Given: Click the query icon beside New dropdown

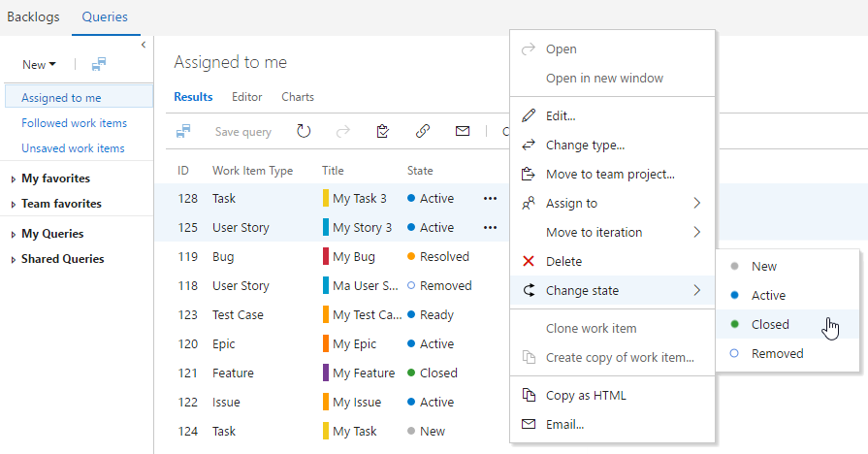Looking at the screenshot, I should pyautogui.click(x=99, y=64).
